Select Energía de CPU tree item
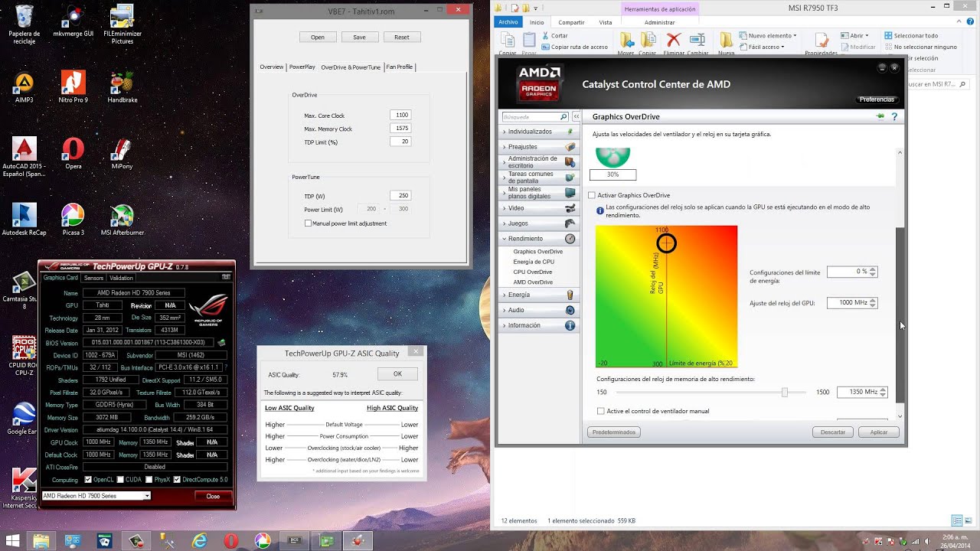 click(x=534, y=262)
